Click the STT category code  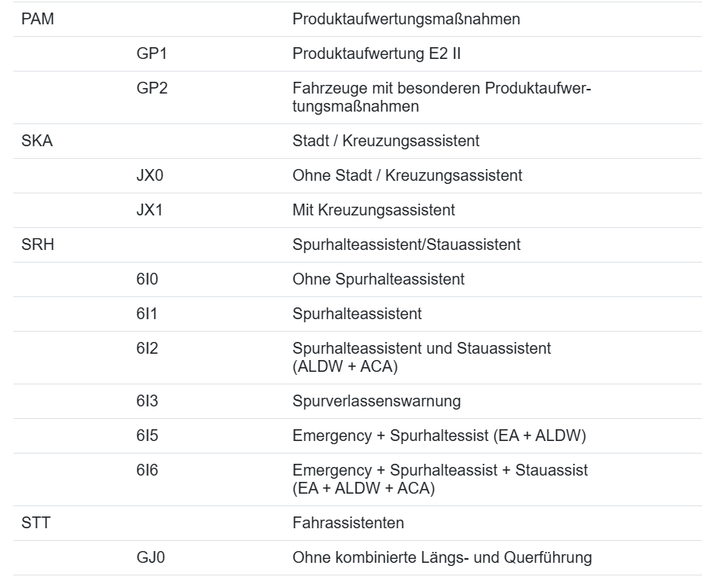click(36, 523)
